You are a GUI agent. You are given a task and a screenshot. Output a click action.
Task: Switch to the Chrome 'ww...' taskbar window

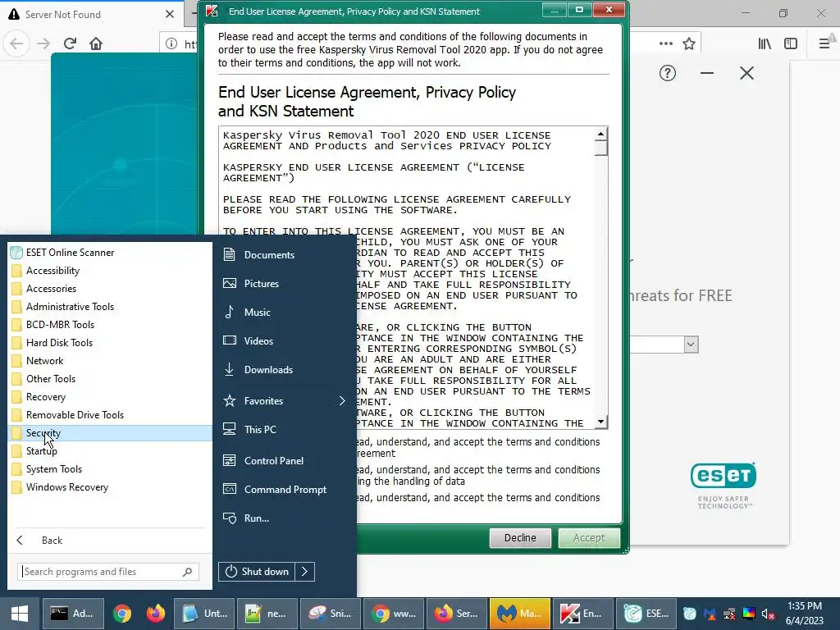(x=394, y=614)
